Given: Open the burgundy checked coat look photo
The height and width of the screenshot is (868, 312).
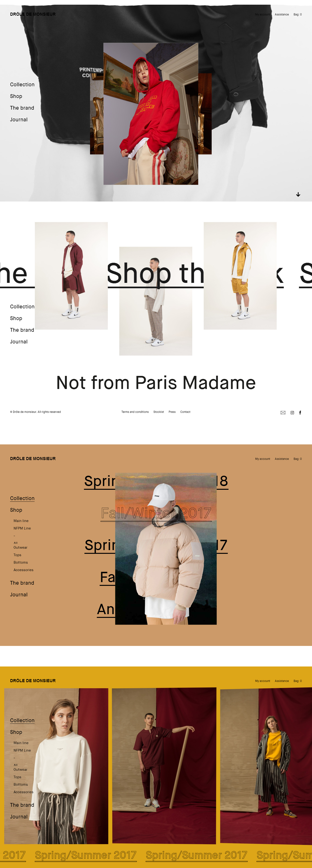Looking at the screenshot, I should pos(71,276).
